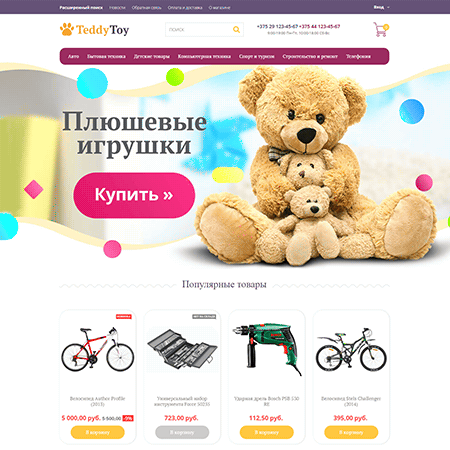
Task: Add the Stels Challenger bicycle to cart
Action: [351, 432]
